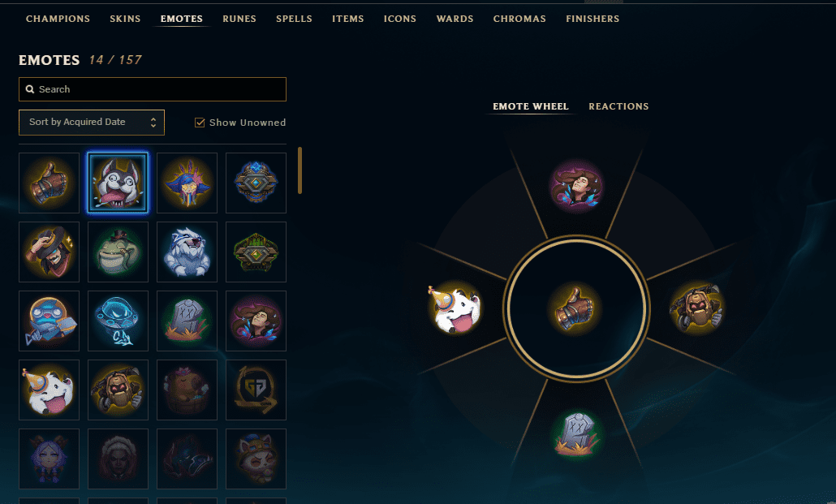Click the emote list scrollbar
The height and width of the screenshot is (504, 836).
(299, 170)
